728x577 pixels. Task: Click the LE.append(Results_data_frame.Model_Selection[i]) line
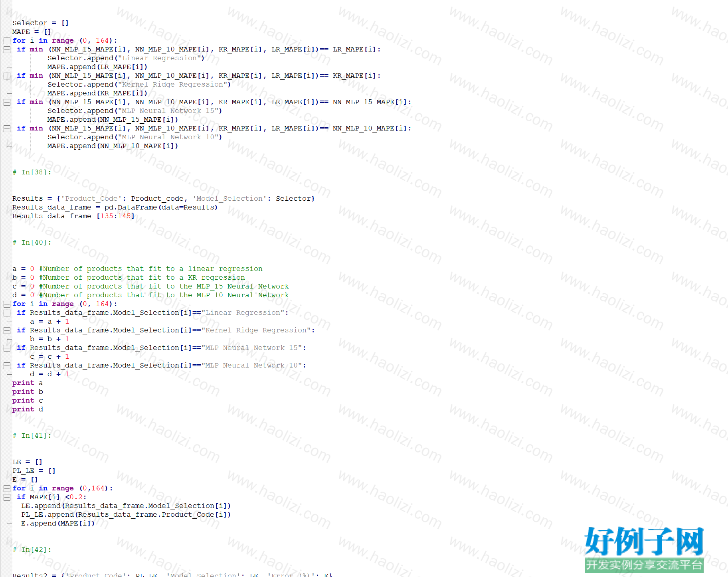click(126, 506)
